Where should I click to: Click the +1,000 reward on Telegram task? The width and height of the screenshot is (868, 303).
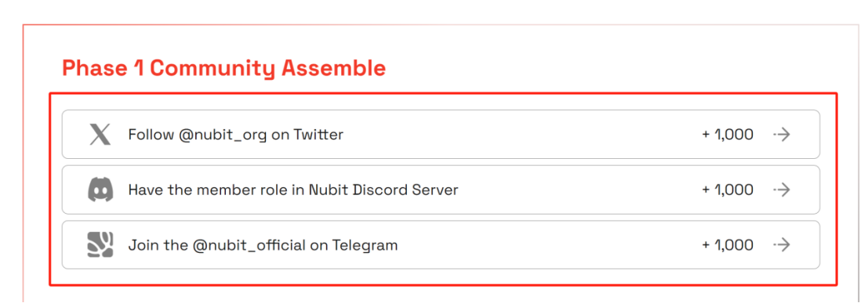[x=728, y=245]
